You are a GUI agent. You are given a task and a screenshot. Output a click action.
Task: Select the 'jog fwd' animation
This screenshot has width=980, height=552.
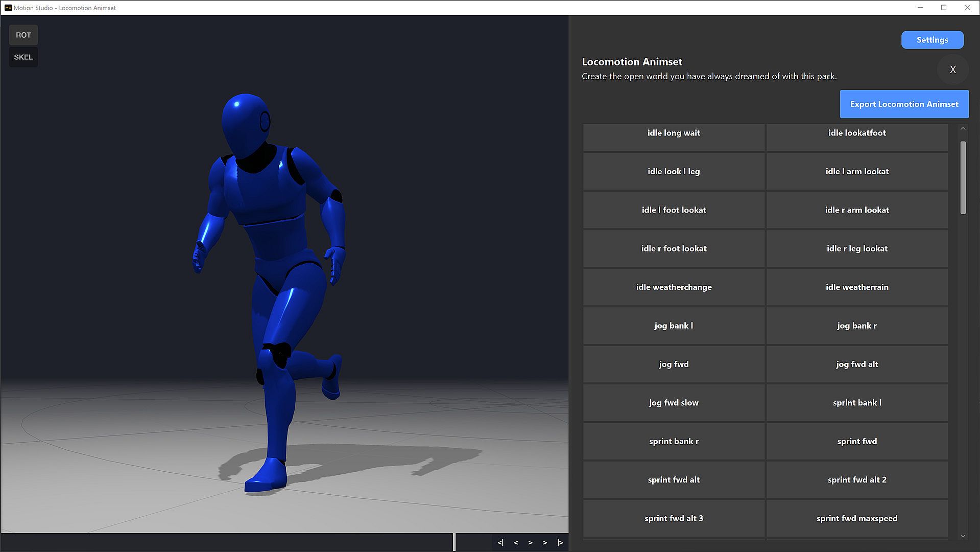coord(674,364)
